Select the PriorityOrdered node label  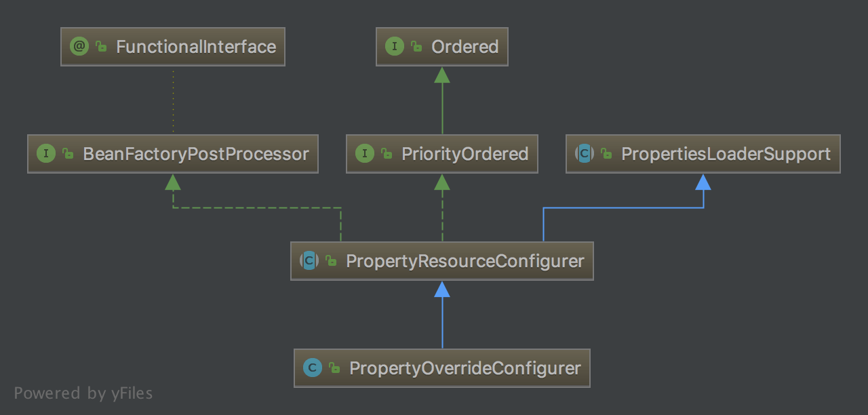pyautogui.click(x=465, y=154)
